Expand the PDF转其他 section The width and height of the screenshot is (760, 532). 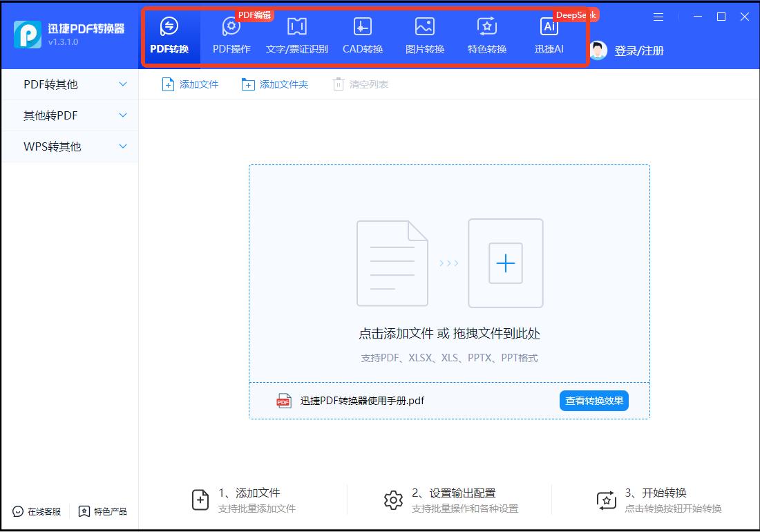click(x=70, y=84)
